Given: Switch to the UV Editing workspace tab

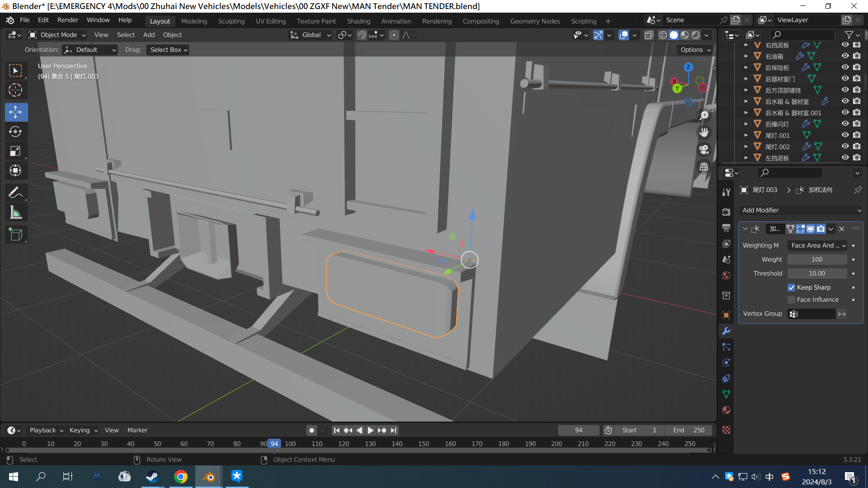Looking at the screenshot, I should [x=270, y=21].
